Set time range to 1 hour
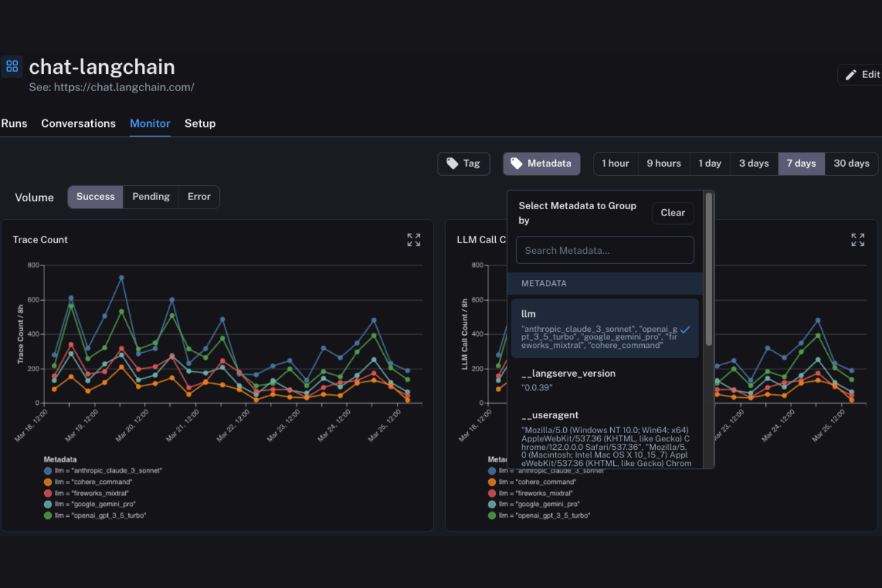Viewport: 882px width, 588px height. (616, 163)
